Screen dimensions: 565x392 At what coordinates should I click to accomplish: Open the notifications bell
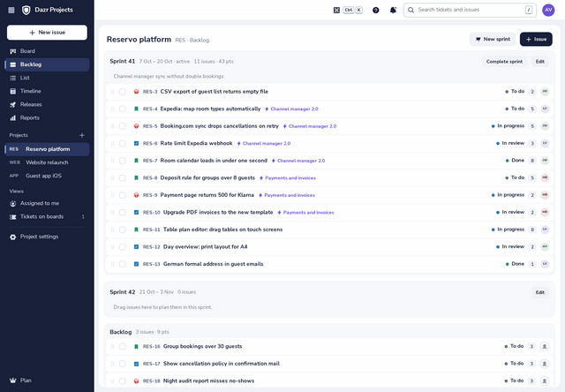(x=393, y=10)
